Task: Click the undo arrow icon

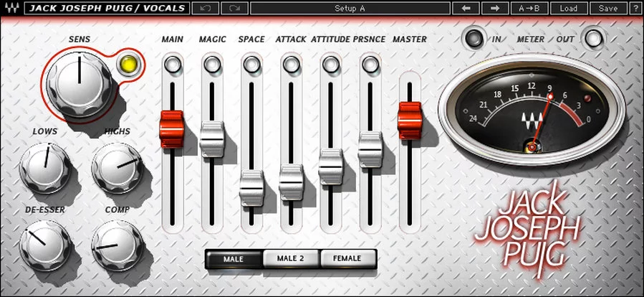Action: click(205, 9)
